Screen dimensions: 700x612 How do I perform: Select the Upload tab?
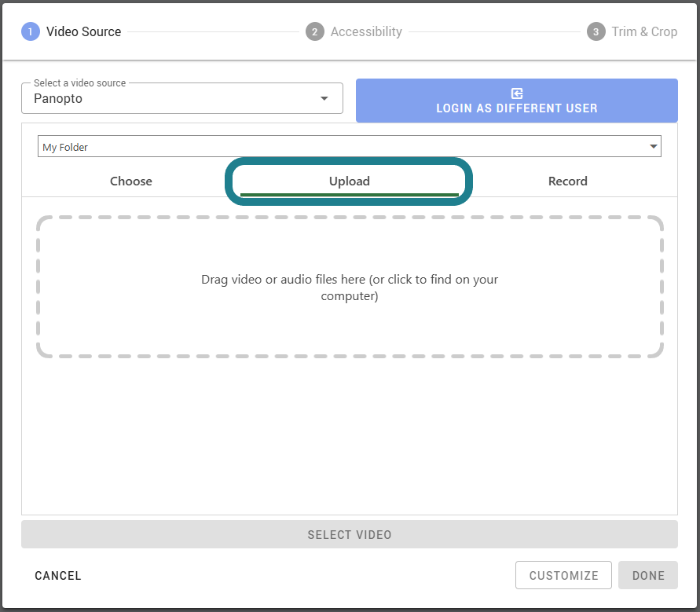pos(349,181)
